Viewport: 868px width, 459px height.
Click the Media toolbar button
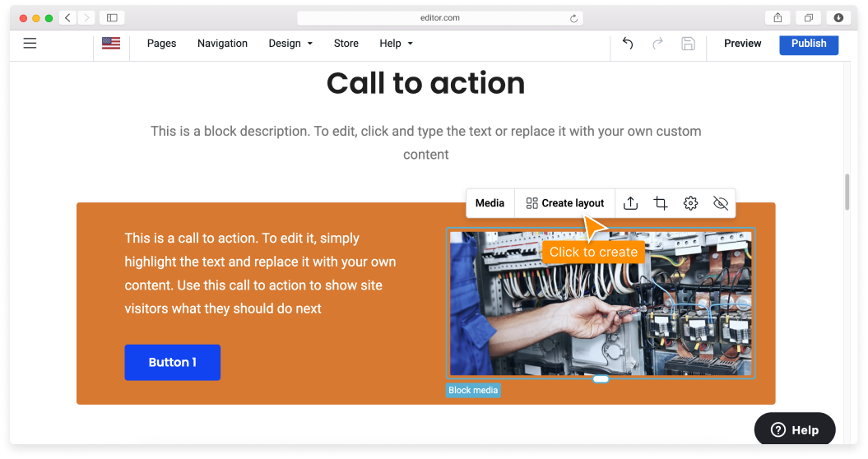point(490,203)
